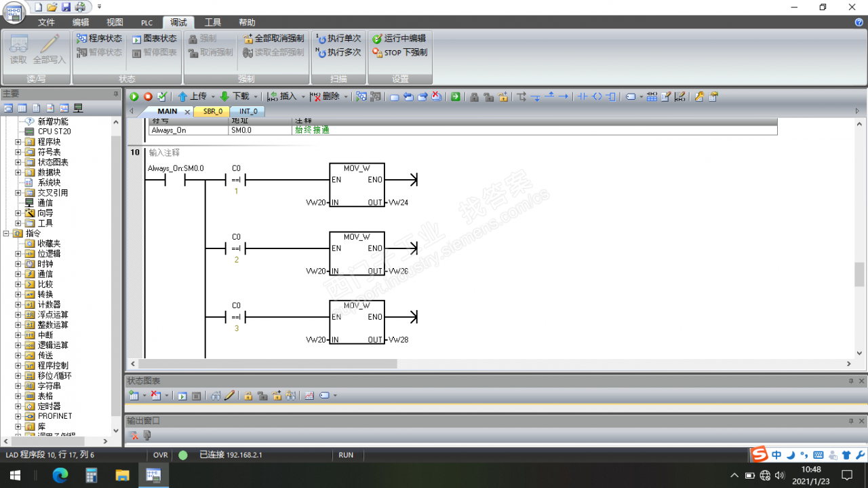Expand the 交叉引用 tree node
Viewport: 868px width, 488px height.
click(18, 193)
